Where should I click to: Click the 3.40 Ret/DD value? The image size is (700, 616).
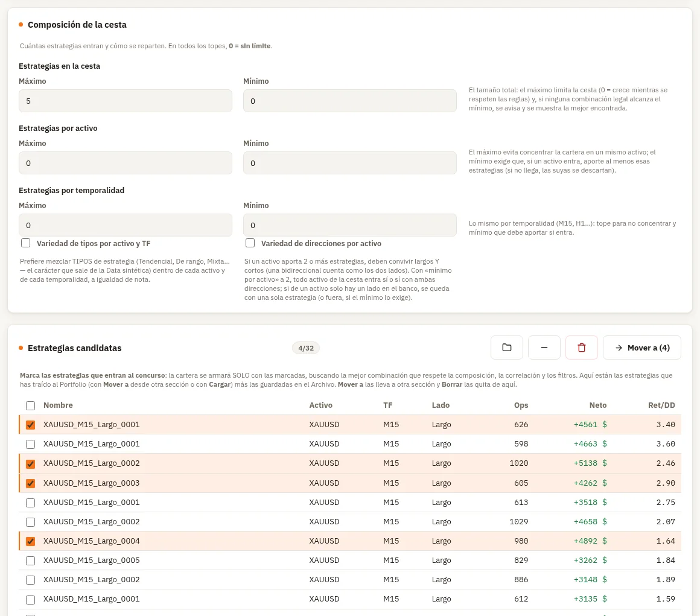[666, 424]
